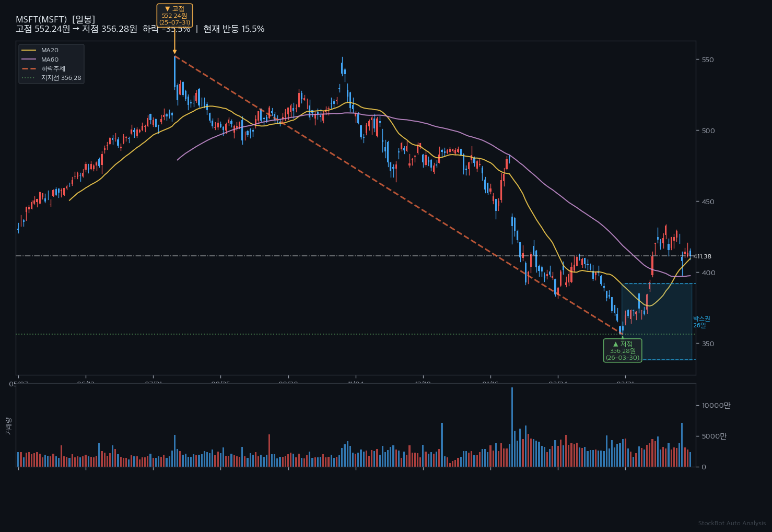Image resolution: width=772 pixels, height=532 pixels.
Task: Click the 거래량 volume axis title
Action: pos(8,426)
